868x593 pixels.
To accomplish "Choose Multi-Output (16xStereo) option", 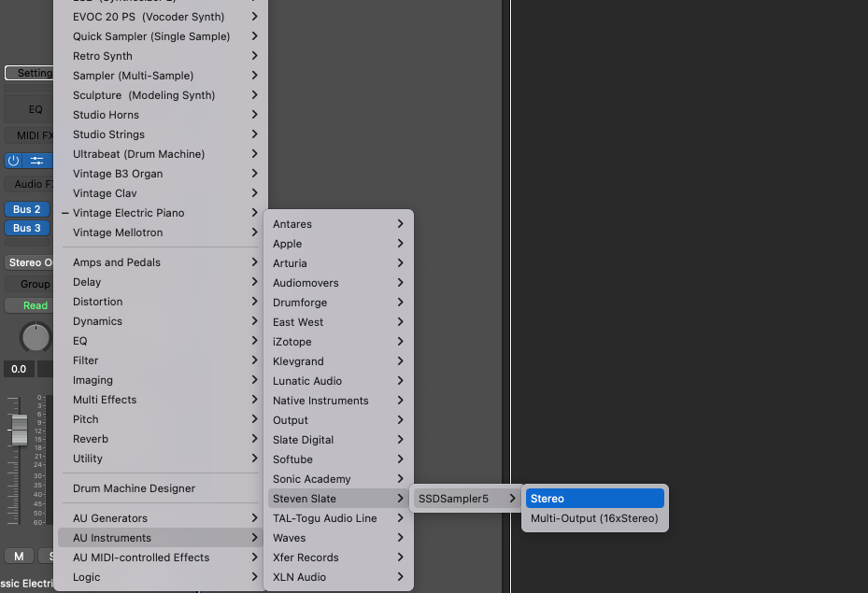I will click(x=595, y=518).
